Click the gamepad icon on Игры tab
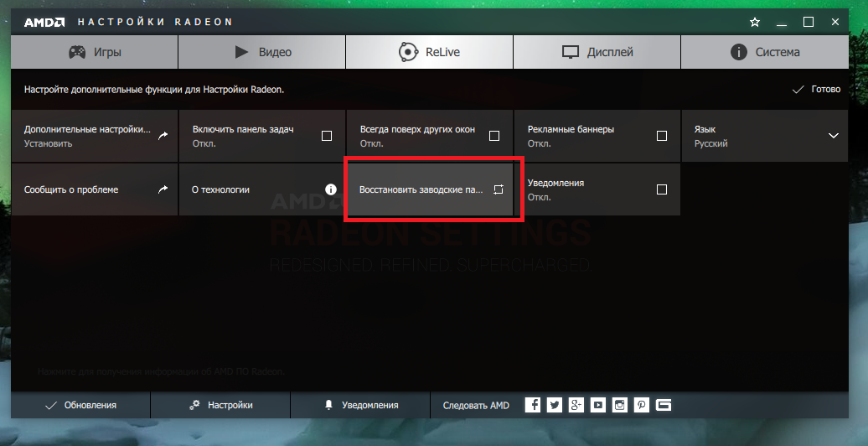 pyautogui.click(x=77, y=52)
